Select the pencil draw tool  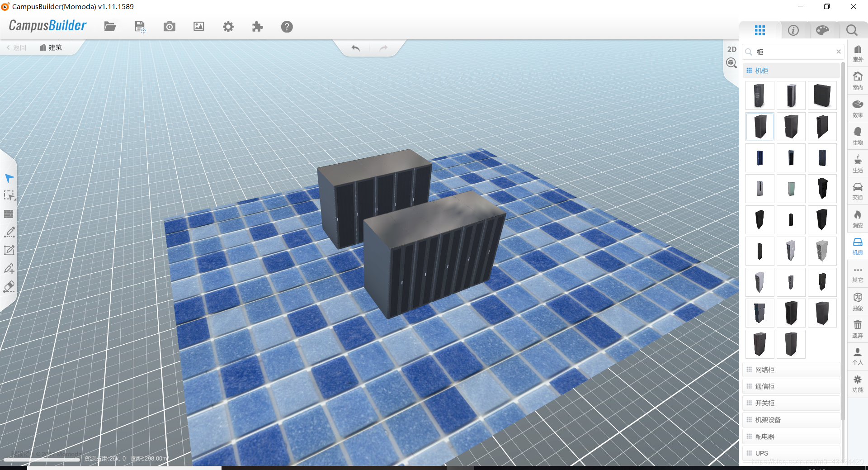(9, 232)
